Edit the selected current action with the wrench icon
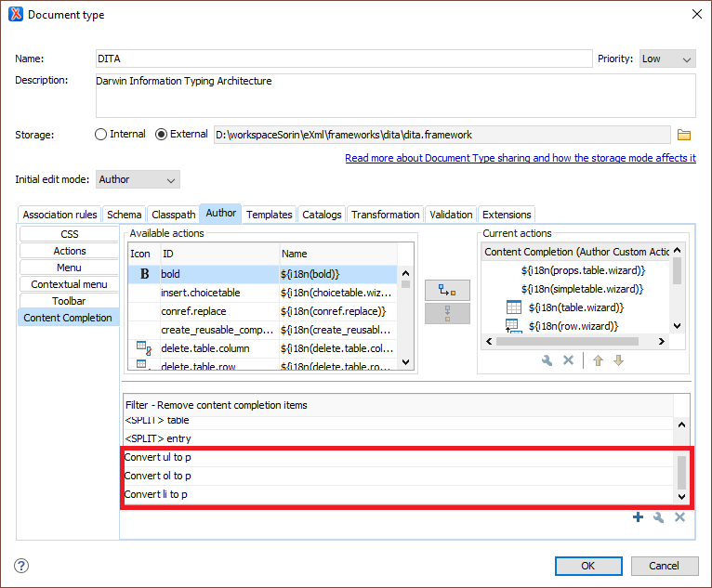Screen dimensions: 712x588 [547, 360]
